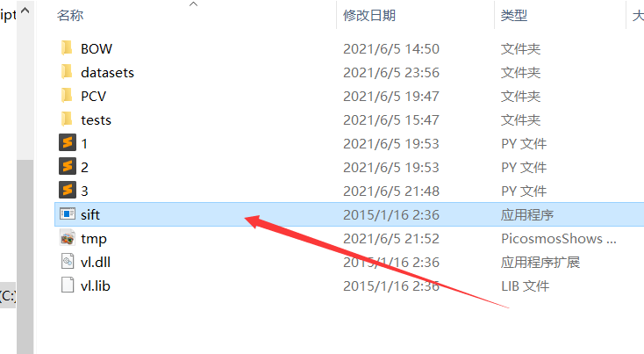Click the tmp image file icon

(68, 238)
